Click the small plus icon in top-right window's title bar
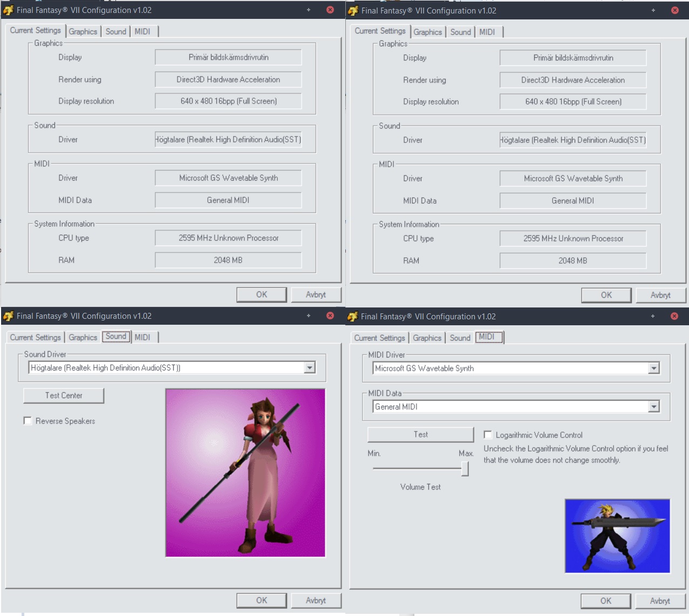 tap(653, 10)
